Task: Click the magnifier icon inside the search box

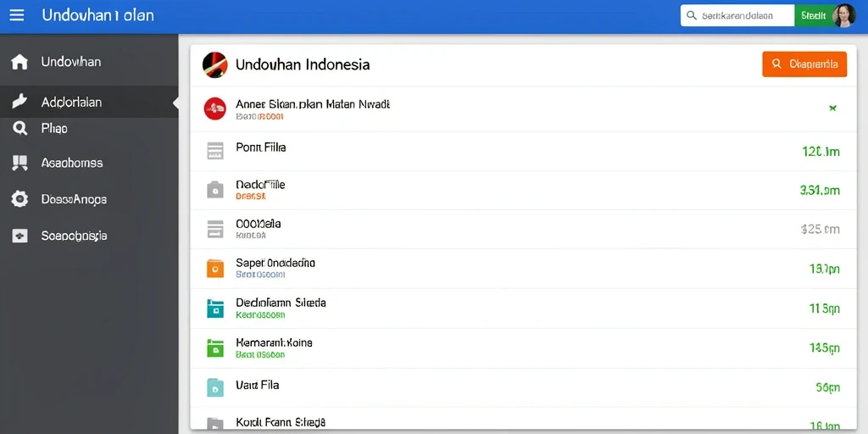Action: coord(692,15)
